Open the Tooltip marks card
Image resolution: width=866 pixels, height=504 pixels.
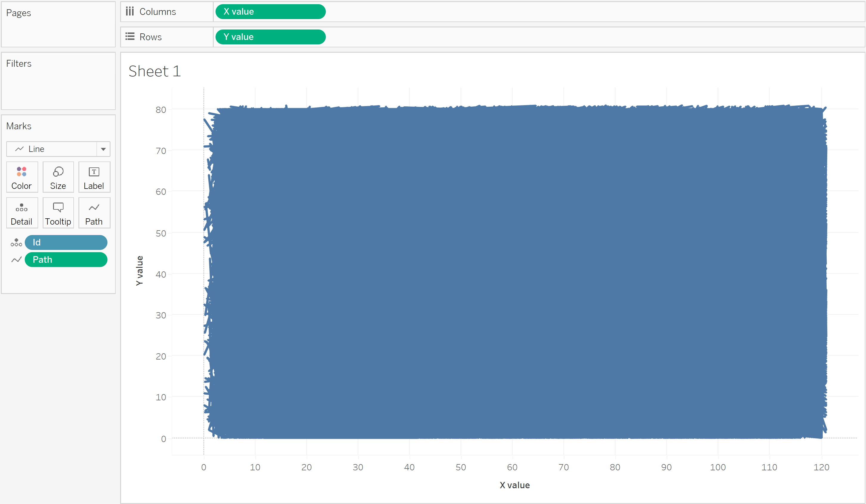58,213
